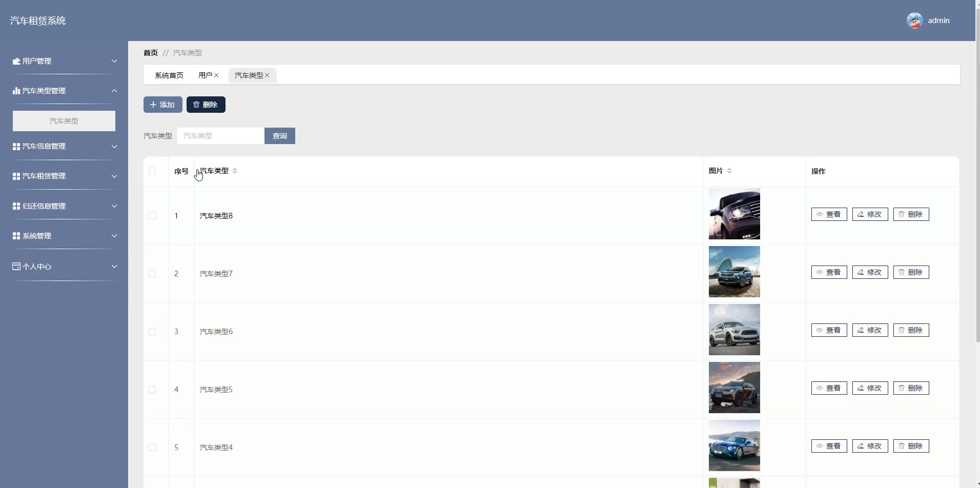Expand 汽车租赁管理 menu chevron
Image resolution: width=980 pixels, height=488 pixels.
[114, 176]
